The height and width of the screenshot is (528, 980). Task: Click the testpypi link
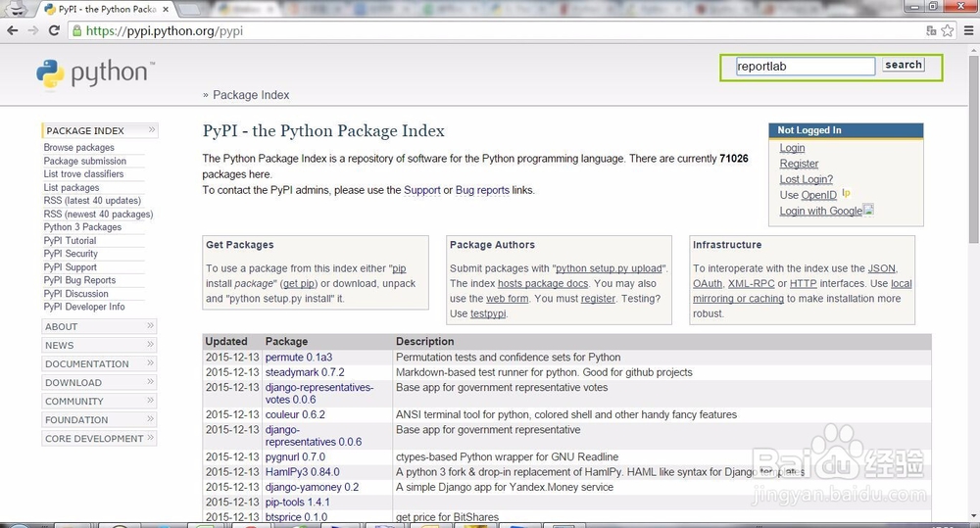pos(488,313)
